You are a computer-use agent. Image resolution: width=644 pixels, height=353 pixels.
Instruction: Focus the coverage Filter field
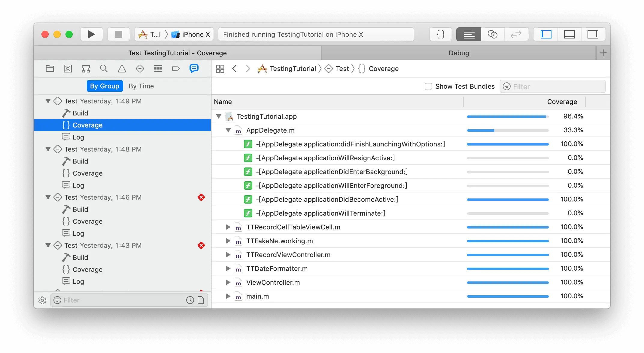click(553, 87)
